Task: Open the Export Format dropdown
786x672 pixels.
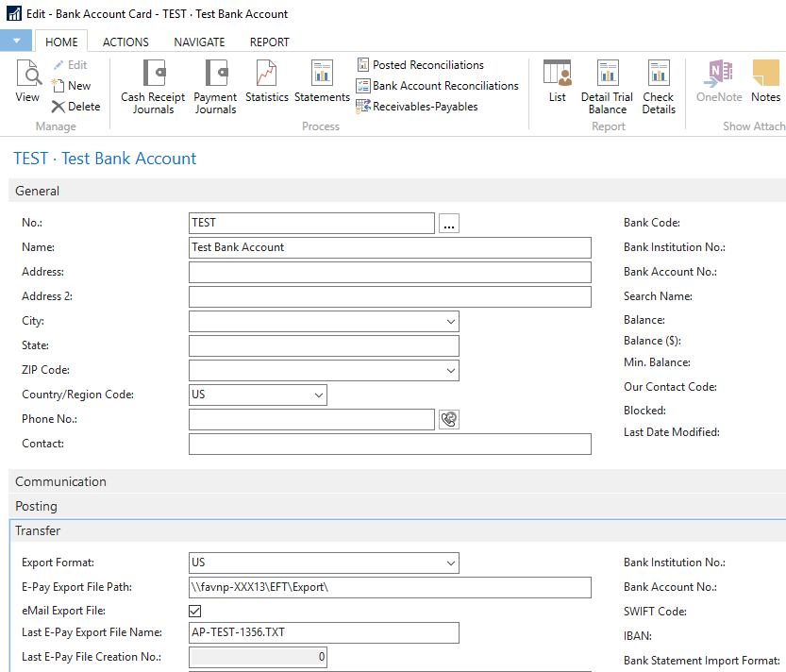Action: pos(449,563)
